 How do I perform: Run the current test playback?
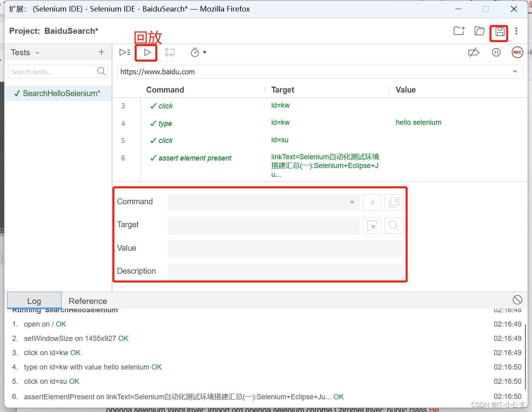(147, 52)
